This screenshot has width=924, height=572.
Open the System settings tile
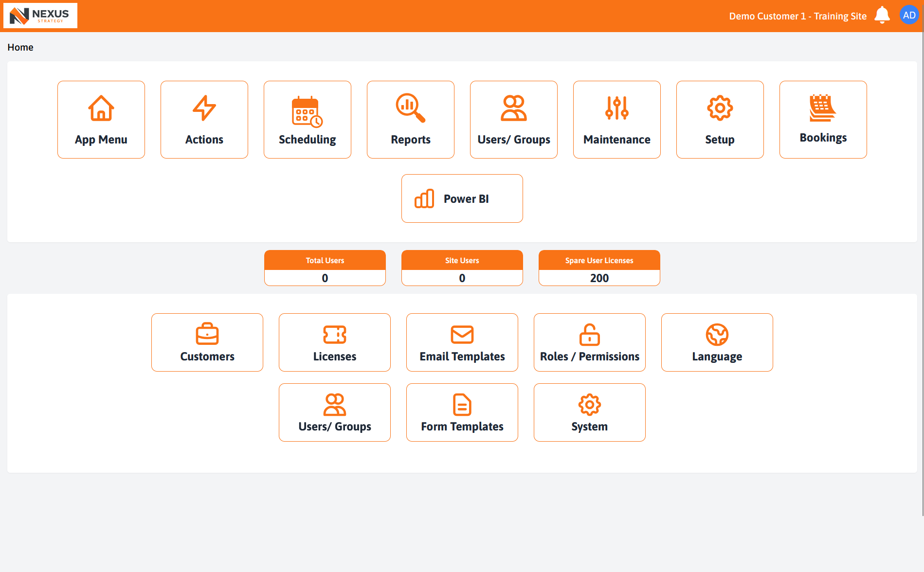pyautogui.click(x=590, y=412)
